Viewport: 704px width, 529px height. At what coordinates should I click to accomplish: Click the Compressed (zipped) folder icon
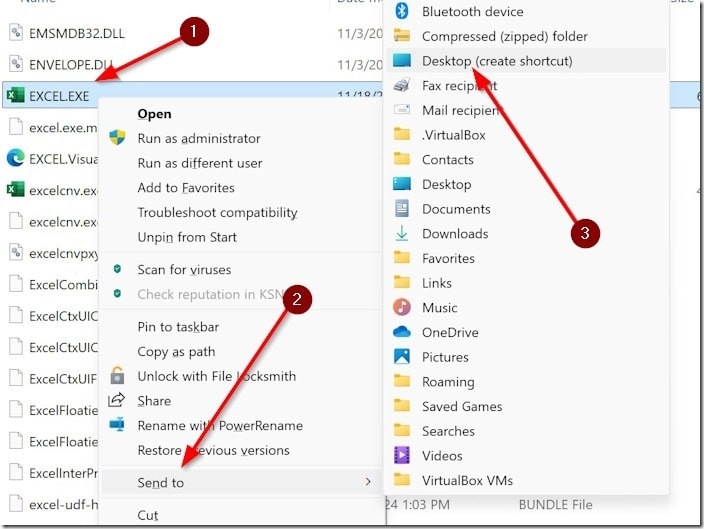coord(402,35)
